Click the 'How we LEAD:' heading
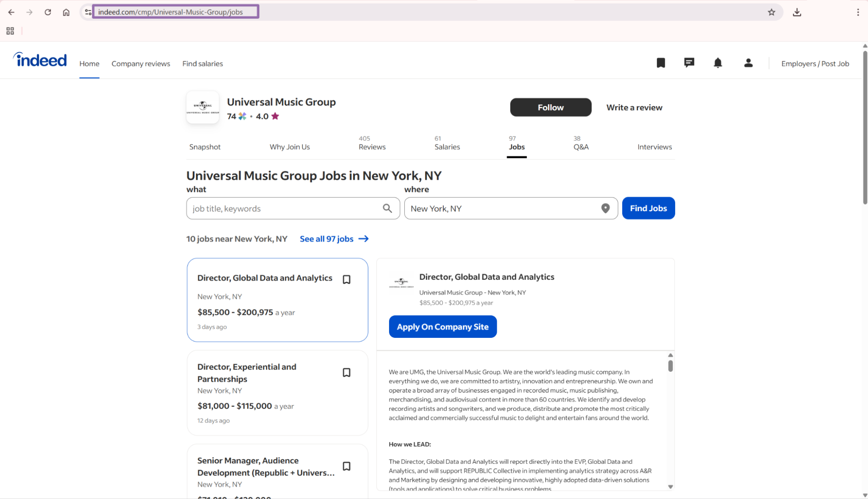Viewport: 868px width, 499px height. point(409,444)
